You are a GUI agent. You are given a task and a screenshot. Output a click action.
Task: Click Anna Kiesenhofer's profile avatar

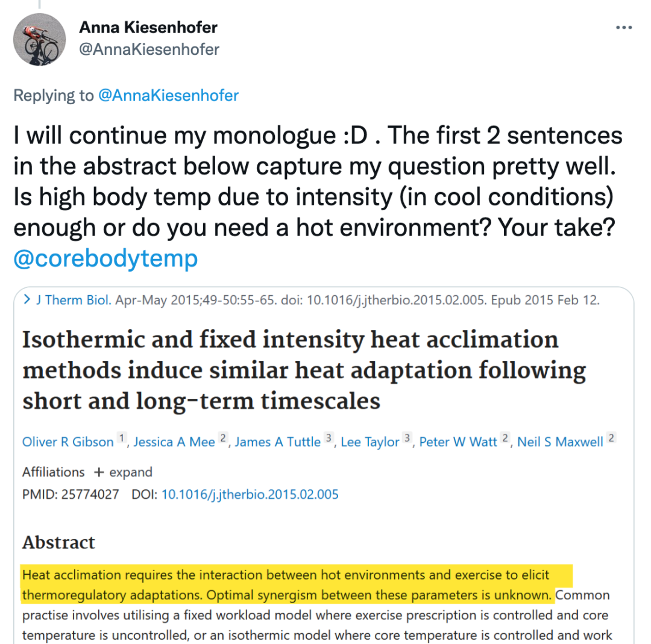click(x=40, y=40)
